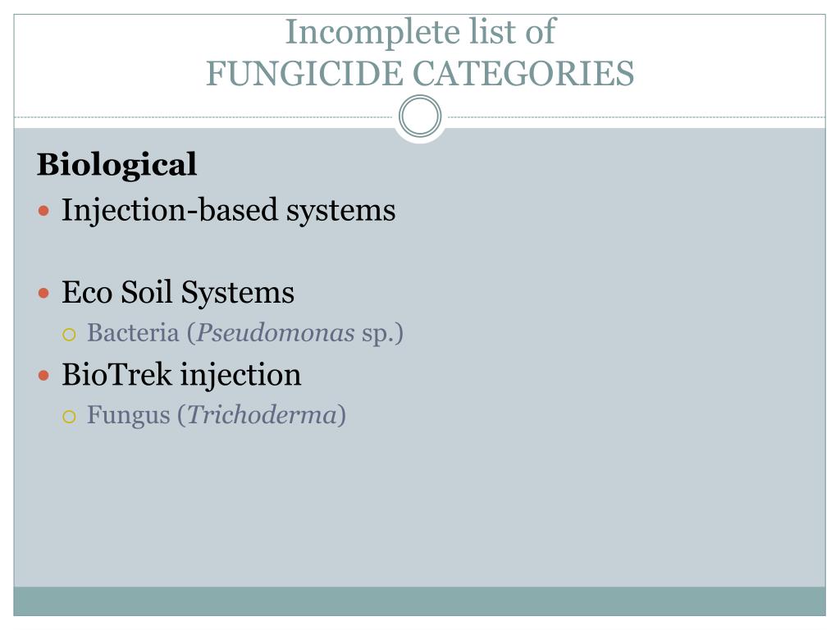Click the word Bacteria in the sub-bullet
The image size is (840, 630).
pos(133,333)
